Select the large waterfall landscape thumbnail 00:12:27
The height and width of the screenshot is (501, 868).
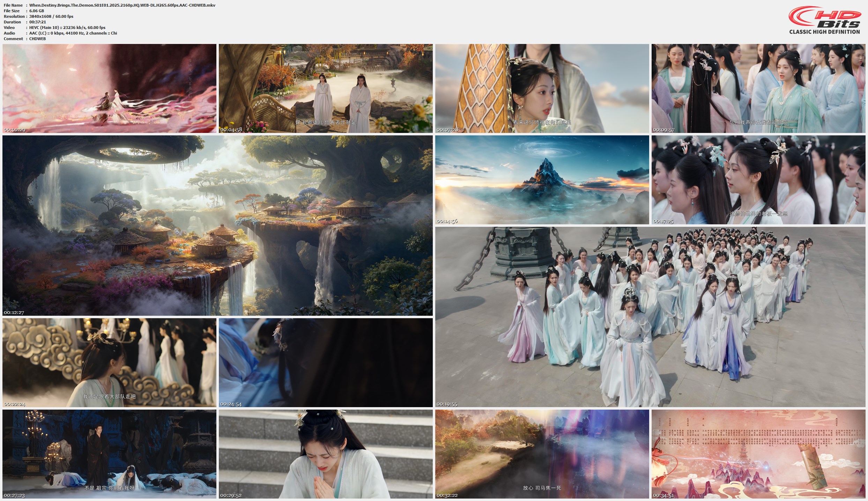coord(217,225)
